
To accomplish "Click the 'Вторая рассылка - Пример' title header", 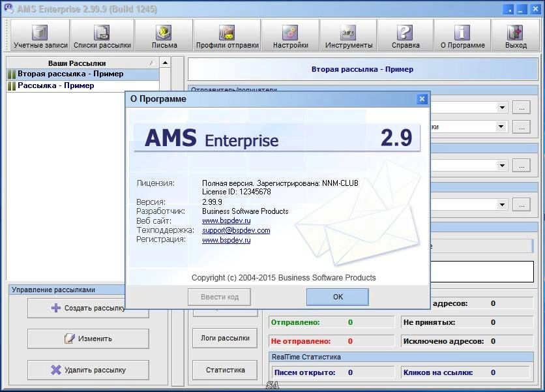I will [362, 69].
